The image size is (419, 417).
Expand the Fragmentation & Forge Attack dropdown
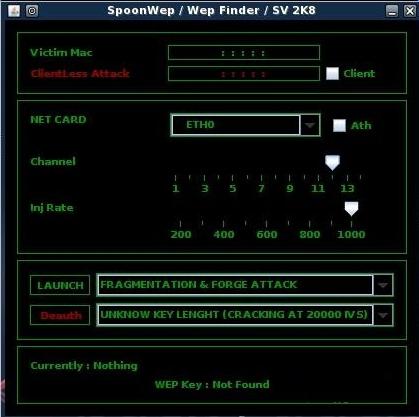(383, 285)
